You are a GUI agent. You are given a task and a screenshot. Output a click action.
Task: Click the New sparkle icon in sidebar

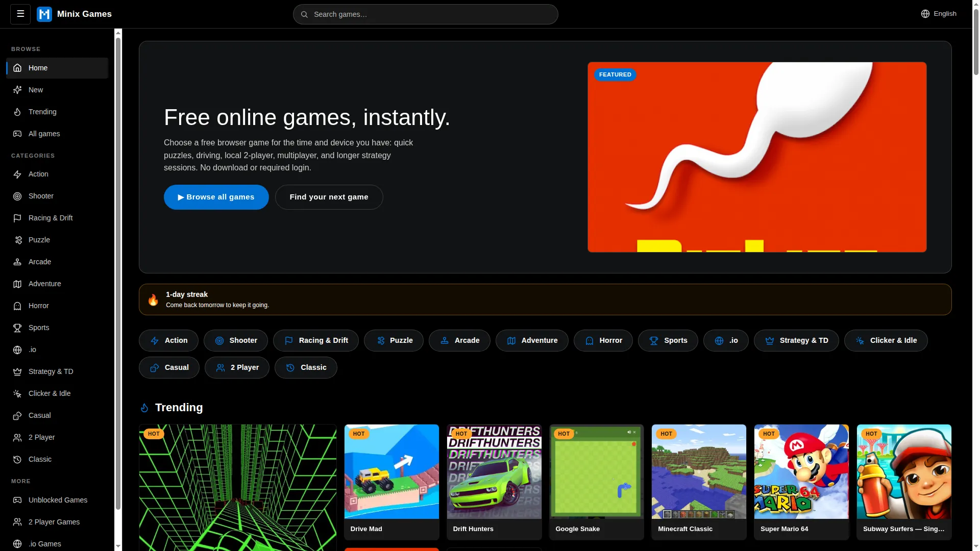pos(17,90)
